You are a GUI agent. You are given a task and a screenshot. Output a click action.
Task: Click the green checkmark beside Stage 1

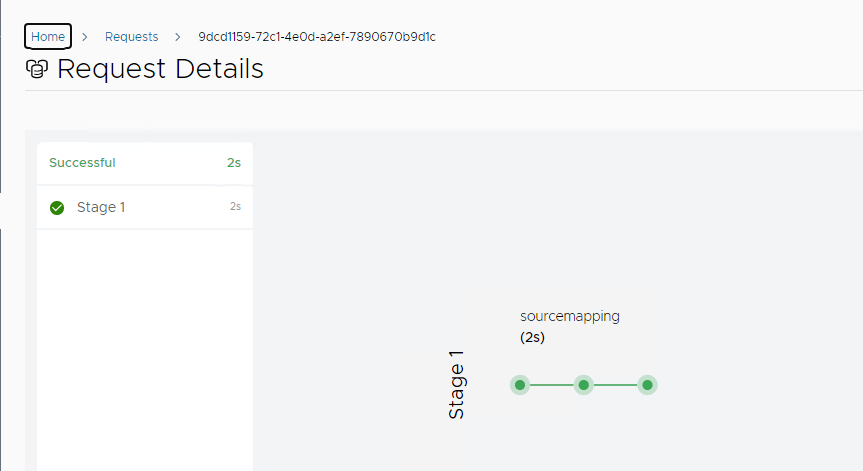(x=57, y=208)
